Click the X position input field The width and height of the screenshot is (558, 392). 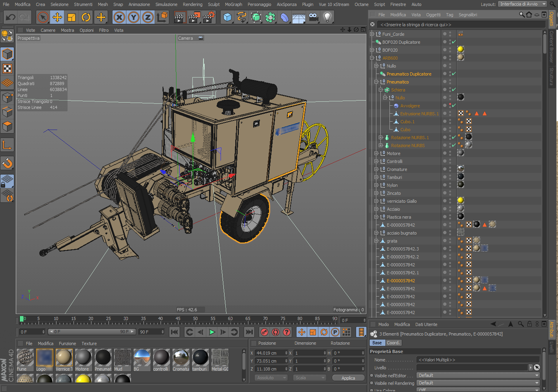(270, 353)
